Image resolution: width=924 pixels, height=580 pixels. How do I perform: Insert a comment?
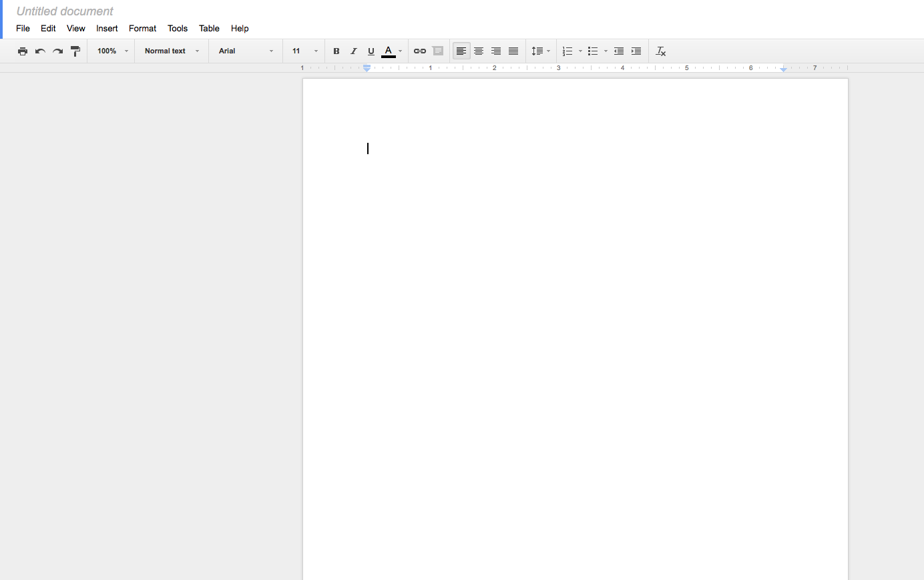(438, 51)
